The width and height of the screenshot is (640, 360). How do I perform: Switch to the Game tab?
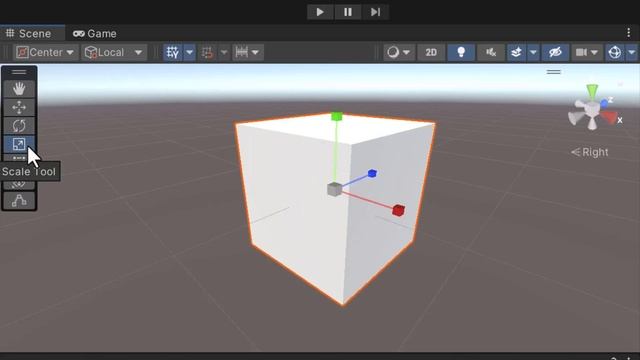pyautogui.click(x=95, y=33)
